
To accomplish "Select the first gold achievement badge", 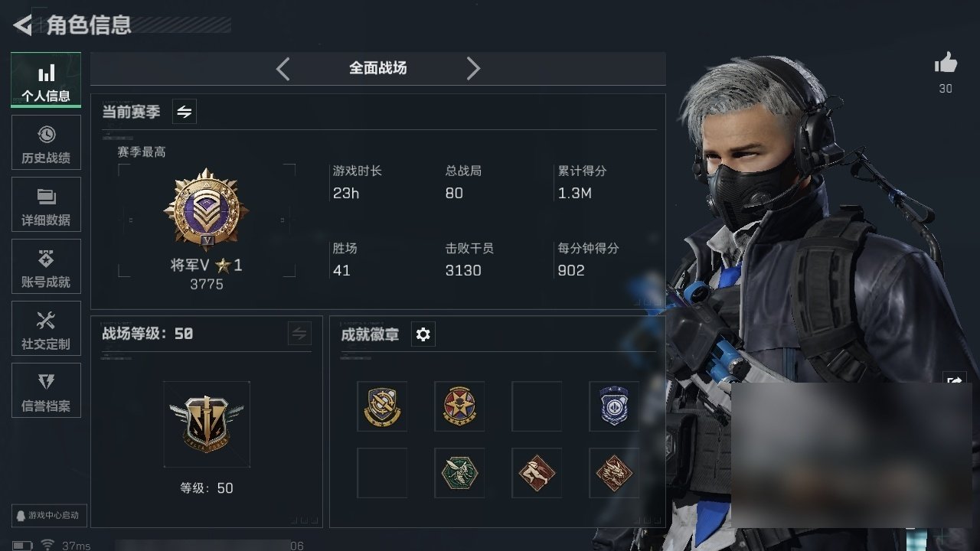I will click(382, 406).
